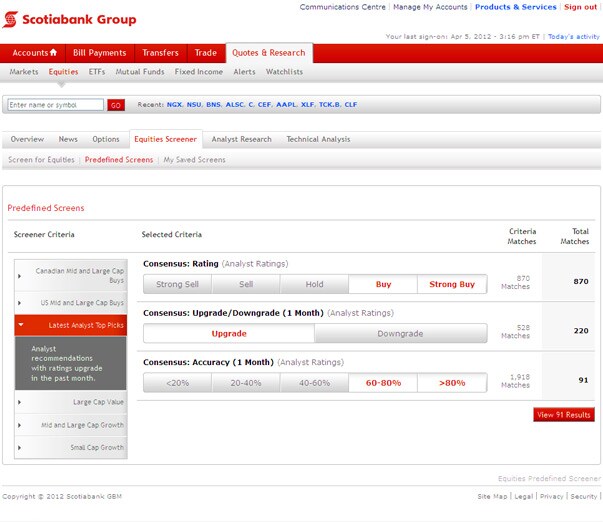
Task: Go to ETFs submenu
Action: pos(97,72)
